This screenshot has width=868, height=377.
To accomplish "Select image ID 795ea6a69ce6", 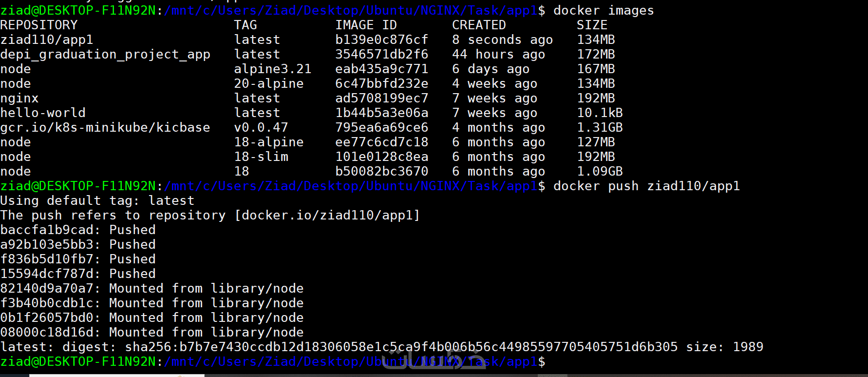I will [x=382, y=127].
